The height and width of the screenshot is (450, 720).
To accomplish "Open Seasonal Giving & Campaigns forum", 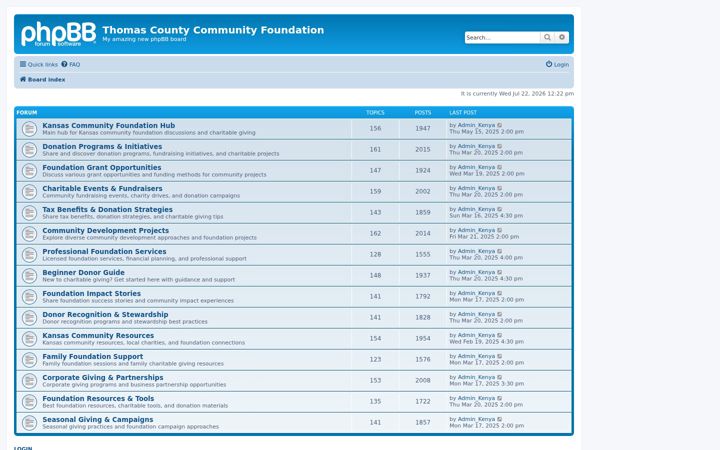I will point(98,420).
